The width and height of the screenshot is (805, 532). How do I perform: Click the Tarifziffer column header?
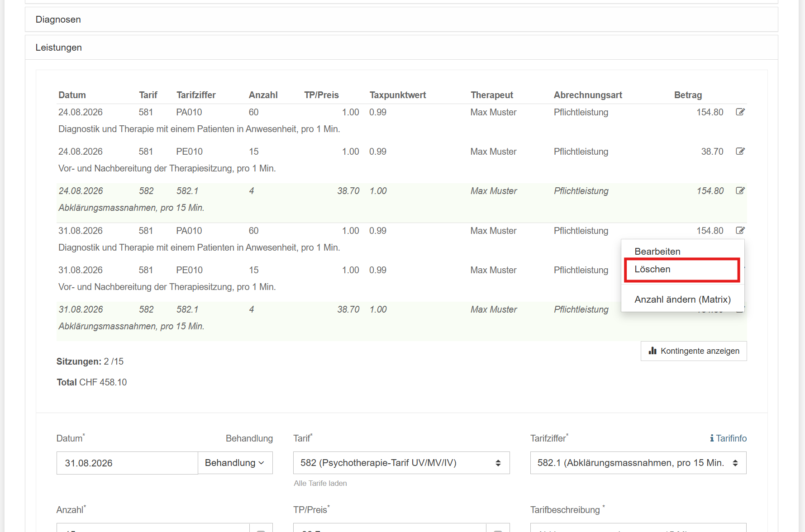[x=196, y=95]
